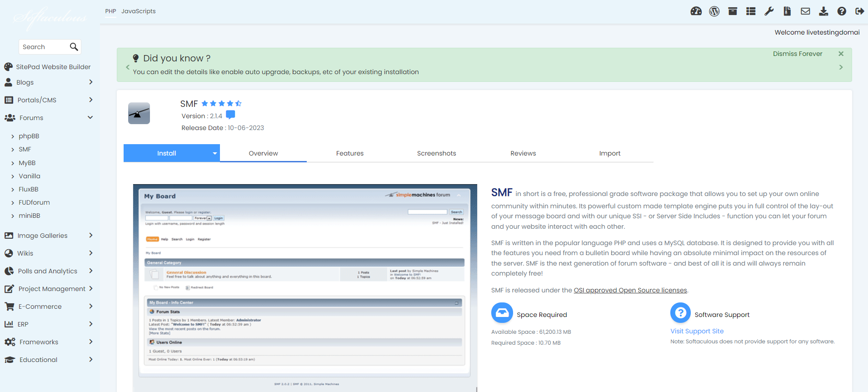The height and width of the screenshot is (392, 868).
Task: Show the next tip with right arrow
Action: point(841,67)
